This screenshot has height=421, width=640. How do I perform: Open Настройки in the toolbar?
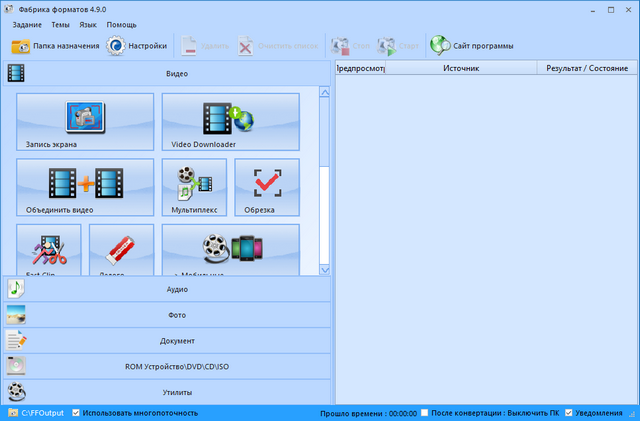(137, 45)
